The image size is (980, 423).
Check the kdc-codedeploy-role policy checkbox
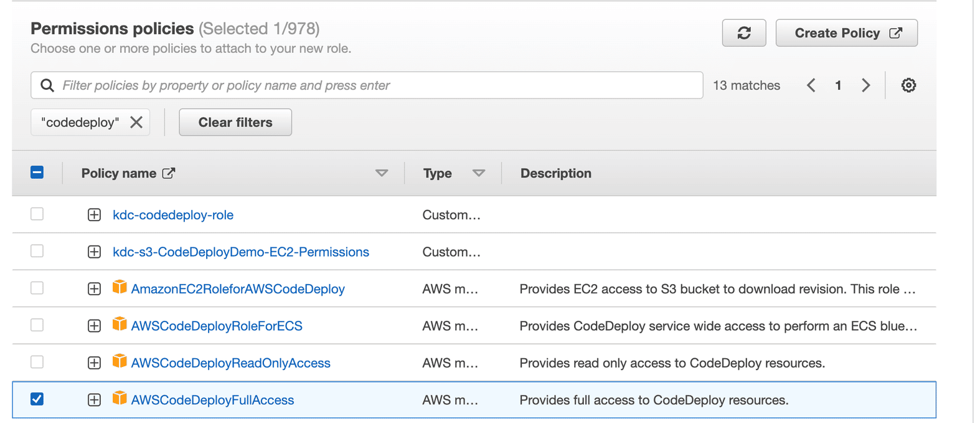coord(37,214)
